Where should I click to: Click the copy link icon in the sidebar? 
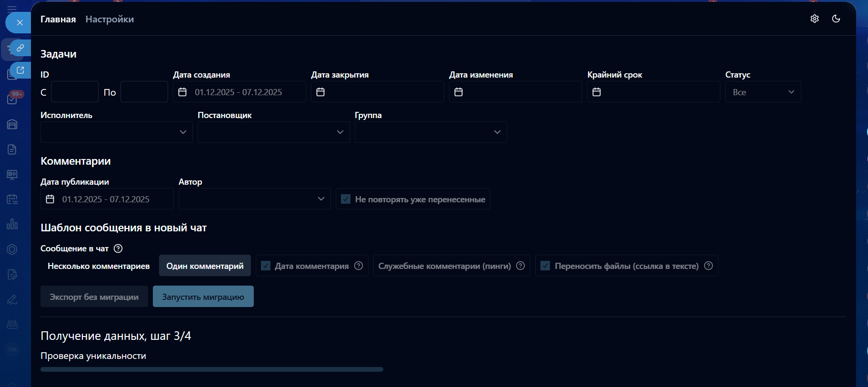[20, 48]
